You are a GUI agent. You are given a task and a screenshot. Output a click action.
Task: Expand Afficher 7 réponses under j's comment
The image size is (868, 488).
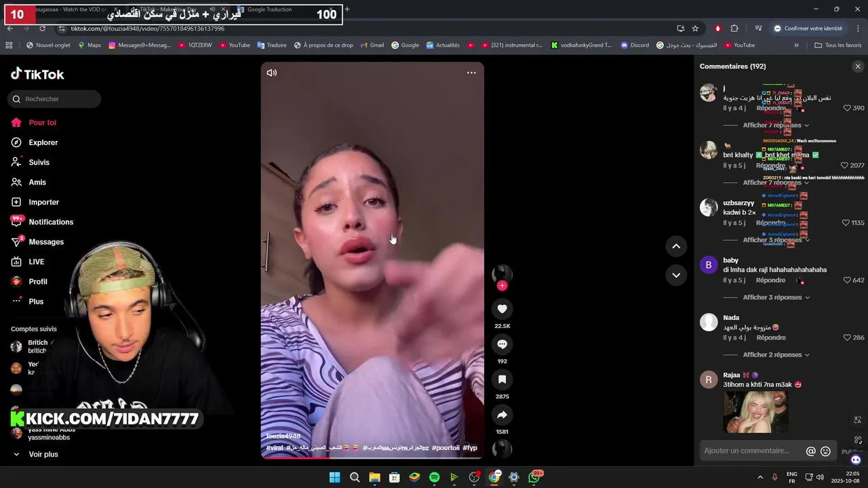pos(776,125)
